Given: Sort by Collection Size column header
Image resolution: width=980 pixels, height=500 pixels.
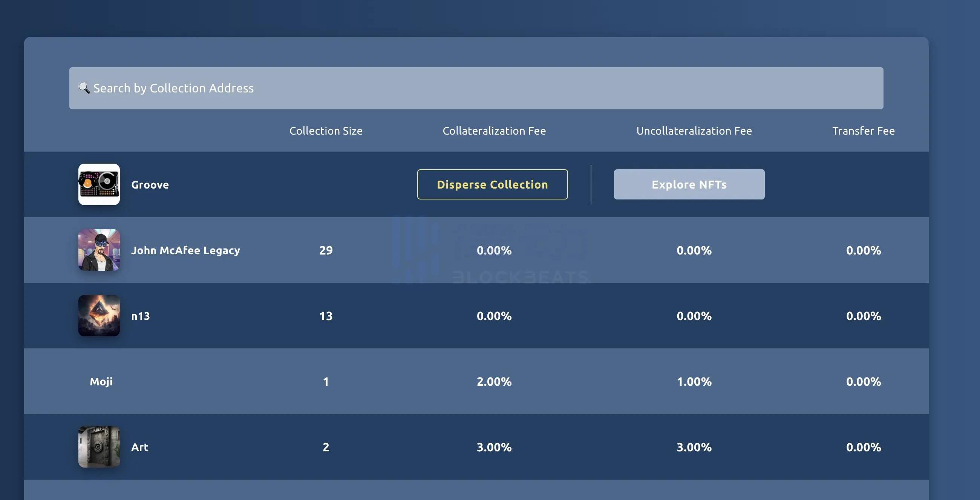Looking at the screenshot, I should (326, 131).
